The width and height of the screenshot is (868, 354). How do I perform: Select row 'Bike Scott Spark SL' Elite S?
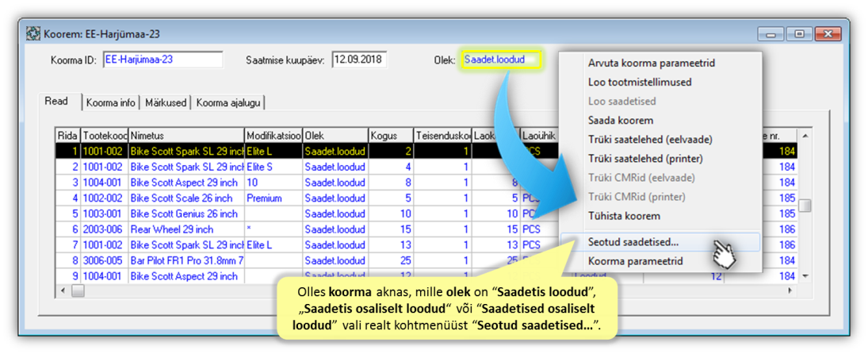(308, 167)
